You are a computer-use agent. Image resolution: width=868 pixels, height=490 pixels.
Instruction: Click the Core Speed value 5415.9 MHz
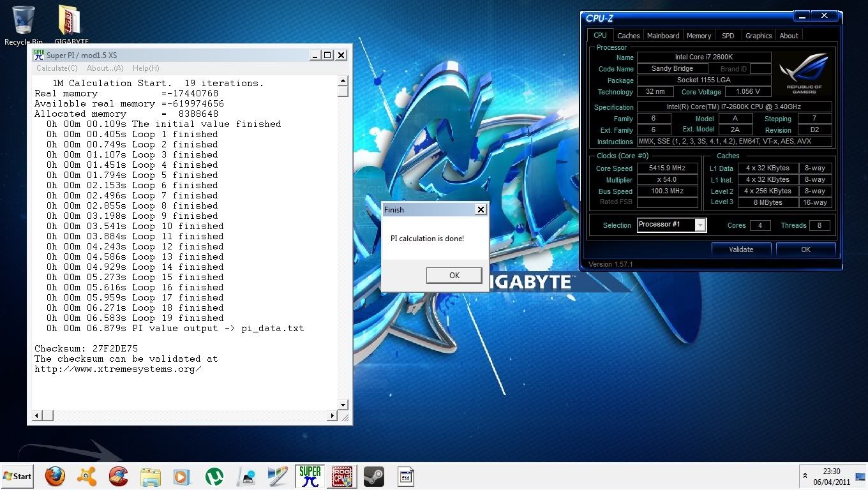click(x=667, y=168)
